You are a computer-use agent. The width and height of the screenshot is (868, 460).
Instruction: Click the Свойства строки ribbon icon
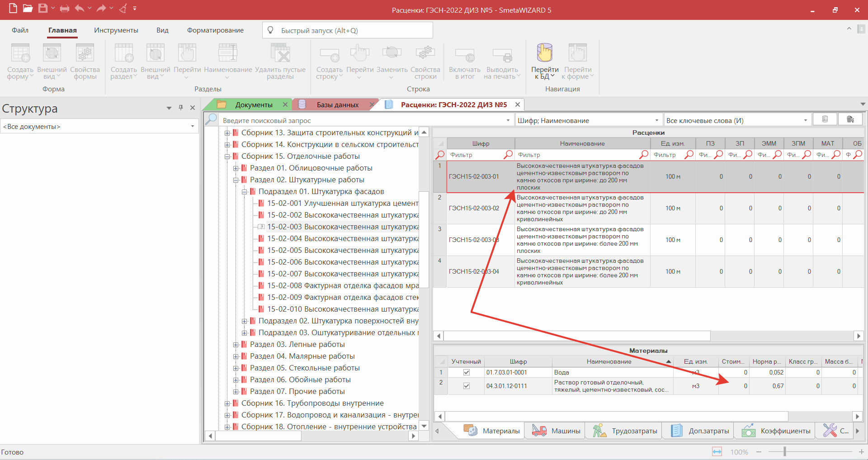coord(425,52)
